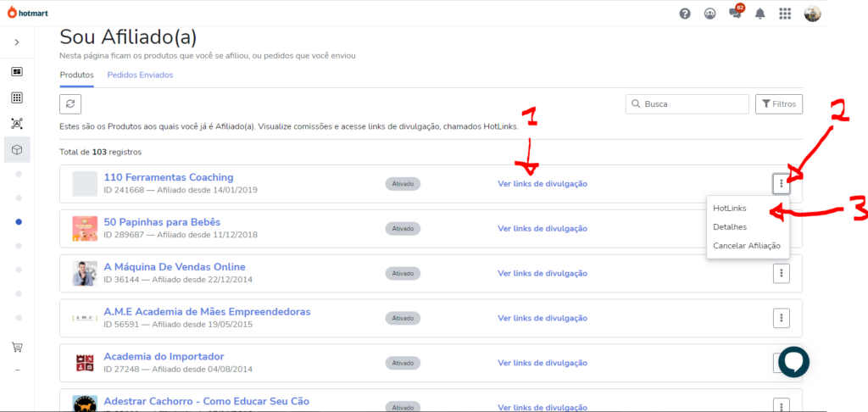Select the cube products icon in sidebar

coord(17,149)
